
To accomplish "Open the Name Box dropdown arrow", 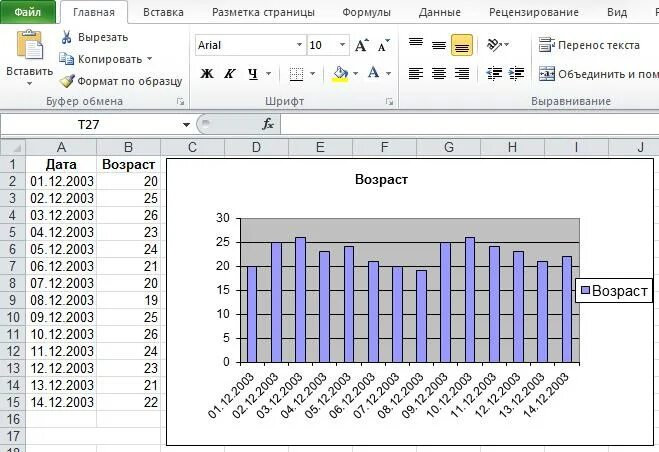I will coord(186,124).
